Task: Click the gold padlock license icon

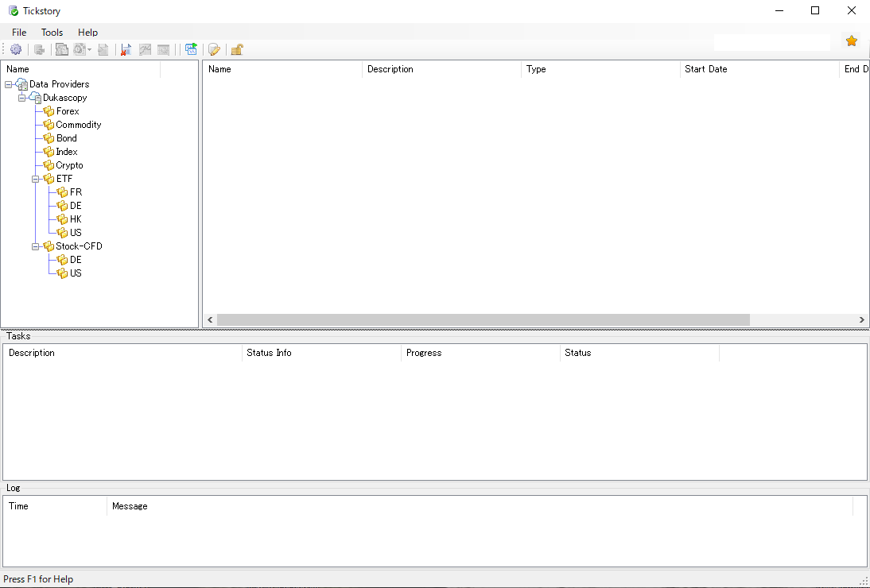Action: 237,50
